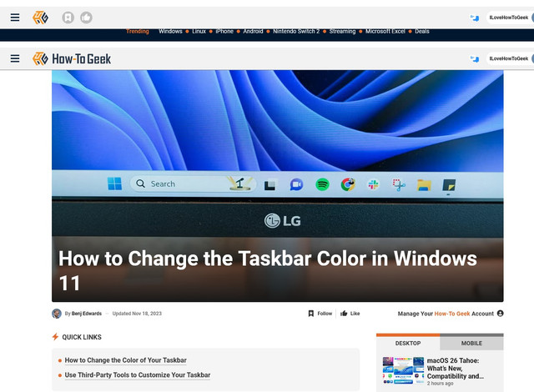The height and width of the screenshot is (392, 534).
Task: Click the Updated Nov 18, 2023 date text
Action: (x=137, y=314)
